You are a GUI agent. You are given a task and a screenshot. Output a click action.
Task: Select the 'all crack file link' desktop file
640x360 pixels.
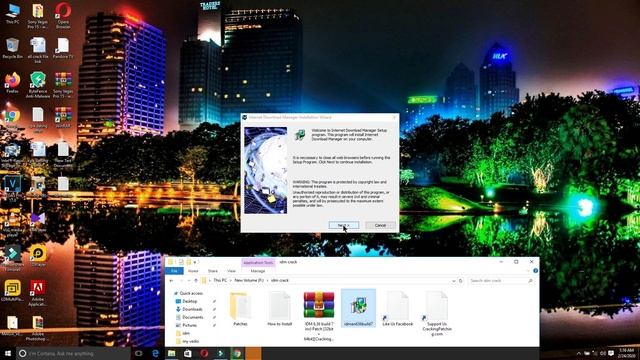(x=38, y=50)
